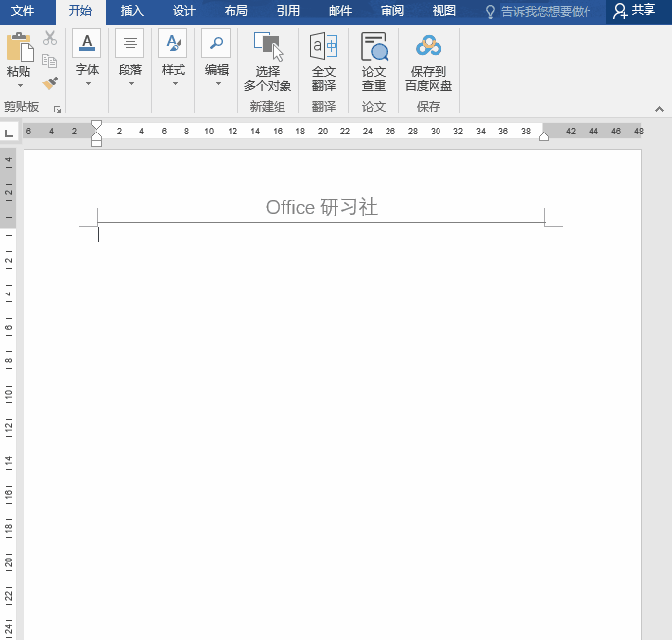The image size is (672, 640).
Task: Click the Cut scissors icon
Action: (50, 38)
